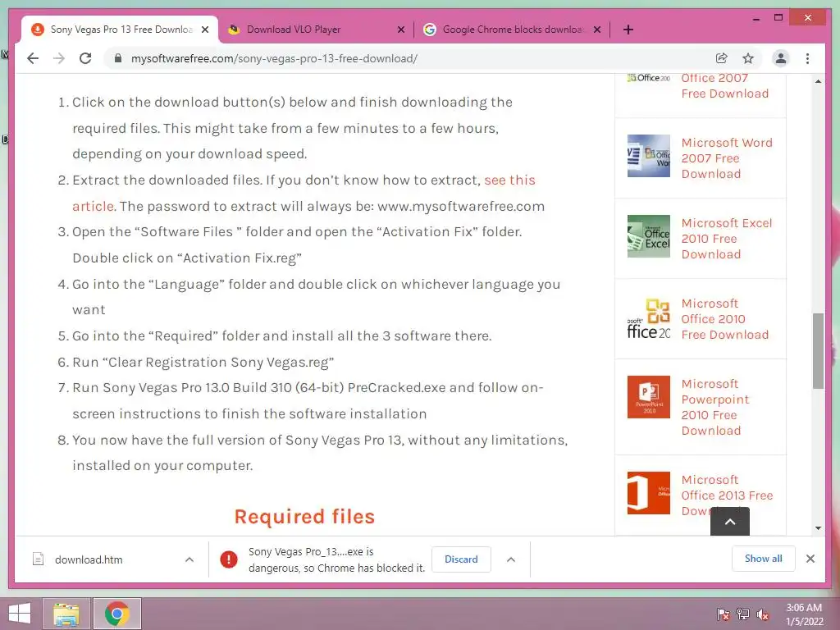Open network status tray icon
The height and width of the screenshot is (630, 840).
tap(743, 614)
